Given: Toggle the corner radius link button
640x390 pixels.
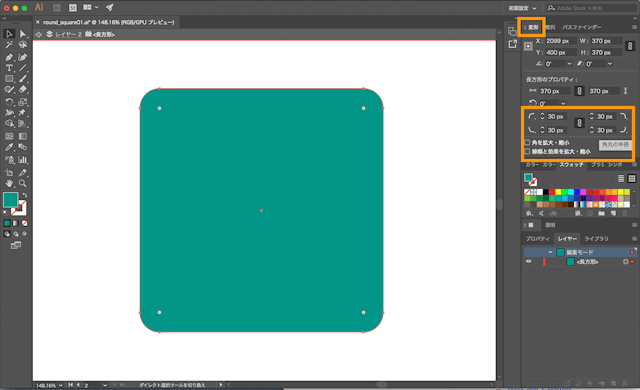Looking at the screenshot, I should 579,123.
